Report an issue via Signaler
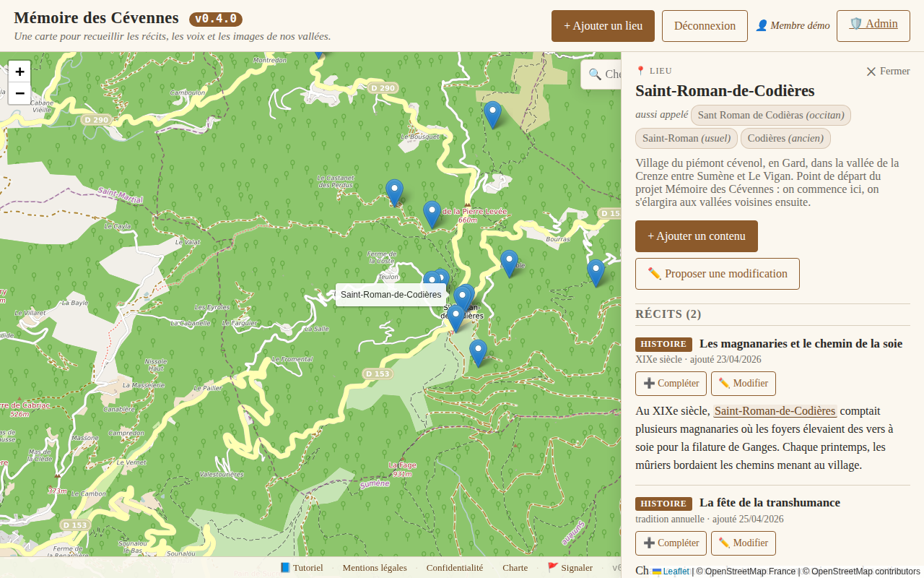This screenshot has height=578, width=924. coord(570,568)
